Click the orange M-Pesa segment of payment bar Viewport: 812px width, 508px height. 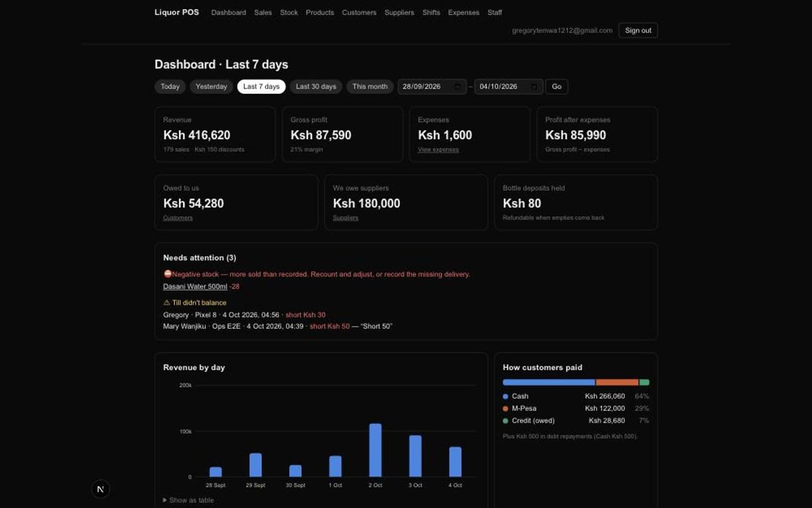pyautogui.click(x=617, y=382)
